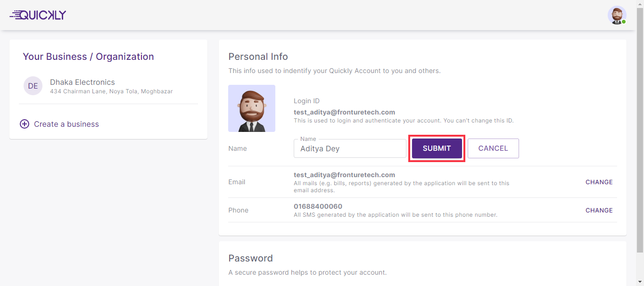Click CHANGE next to Phone
This screenshot has height=286, width=644.
click(599, 210)
